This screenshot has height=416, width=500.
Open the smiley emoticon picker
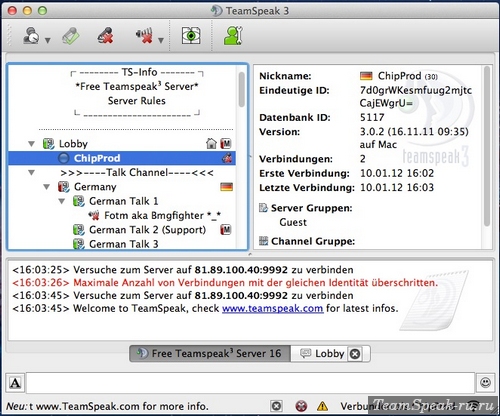pos(485,382)
